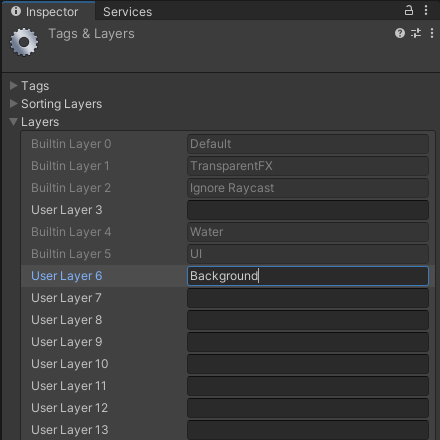Select the User Layer 7 label
Image resolution: width=440 pixels, height=440 pixels.
[66, 298]
